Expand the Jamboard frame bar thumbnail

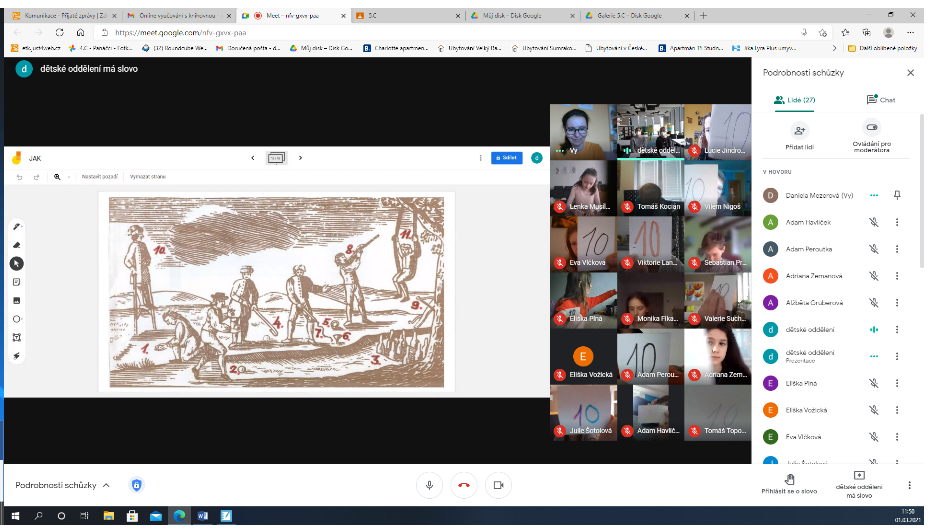(276, 158)
